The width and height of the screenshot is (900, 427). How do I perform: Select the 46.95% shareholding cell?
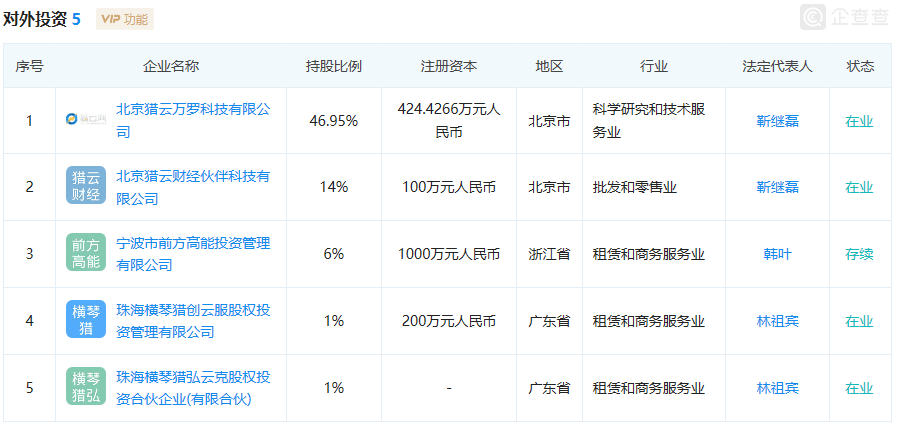click(x=333, y=121)
